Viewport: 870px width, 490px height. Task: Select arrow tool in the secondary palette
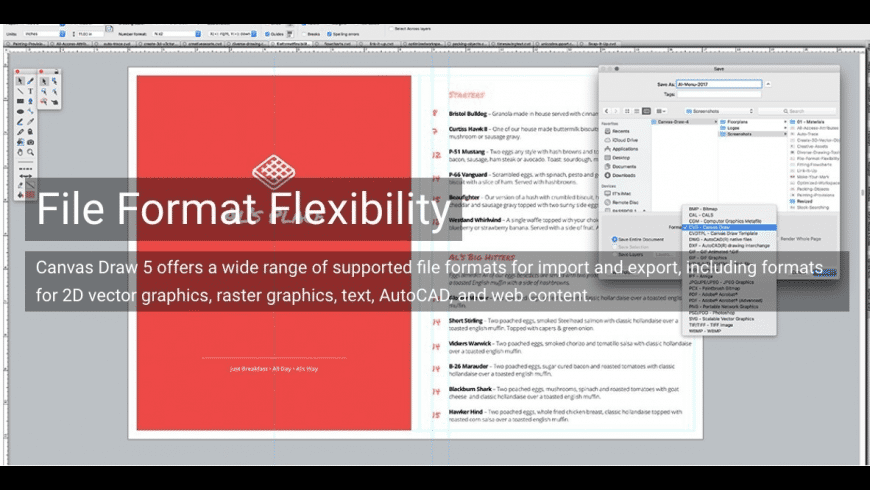44,81
